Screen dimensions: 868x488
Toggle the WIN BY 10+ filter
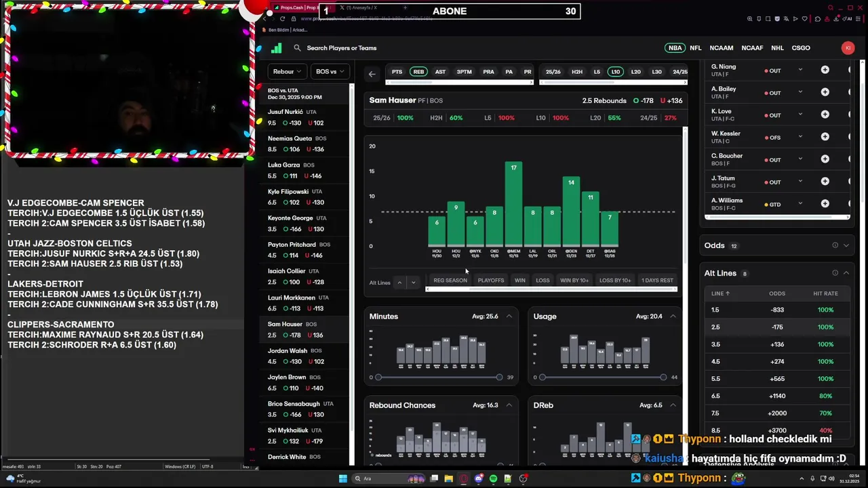click(574, 280)
